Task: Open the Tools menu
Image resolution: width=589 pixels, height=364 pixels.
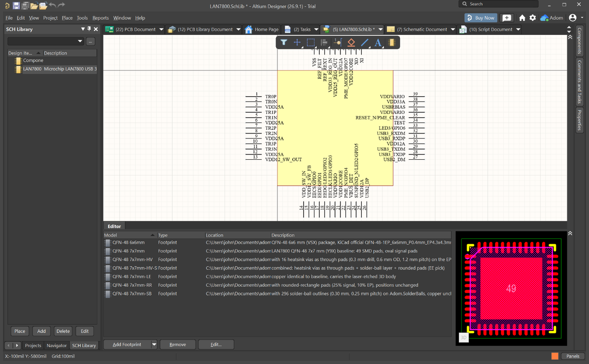Action: 82,18
